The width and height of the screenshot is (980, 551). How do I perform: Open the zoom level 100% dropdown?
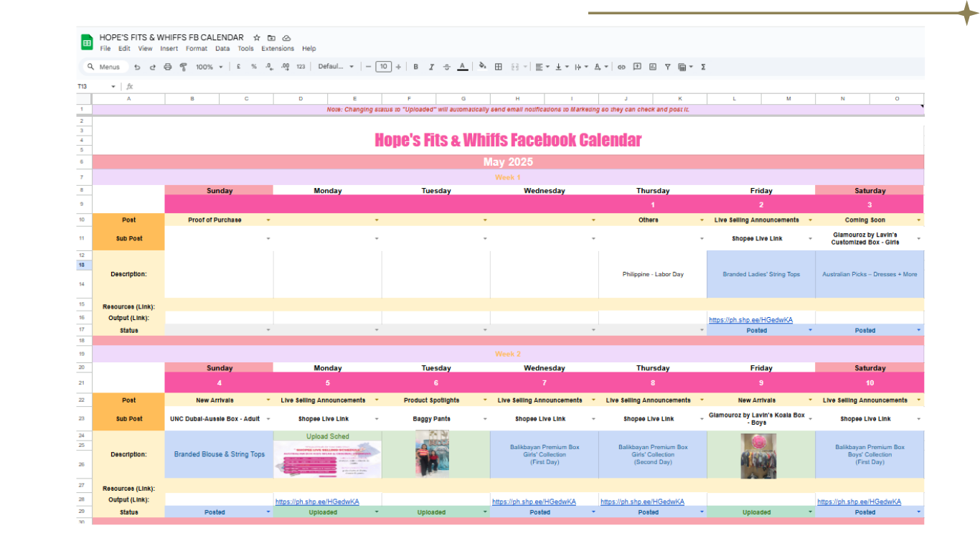209,67
